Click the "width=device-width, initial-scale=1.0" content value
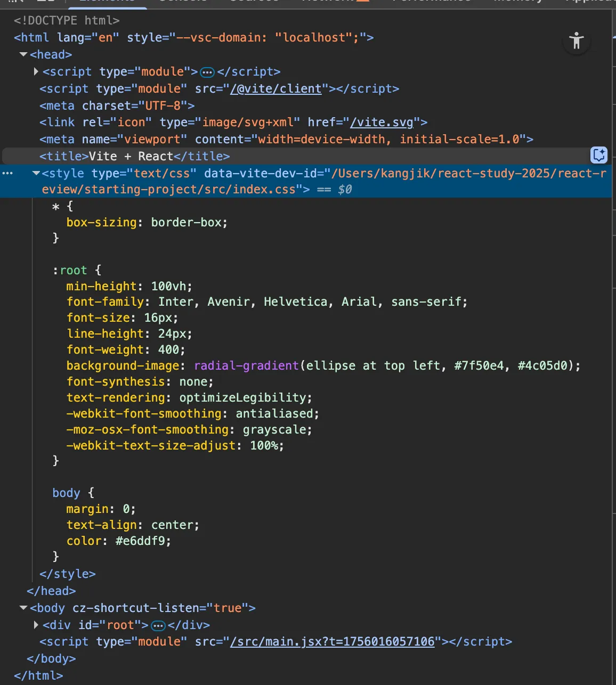 pos(388,139)
